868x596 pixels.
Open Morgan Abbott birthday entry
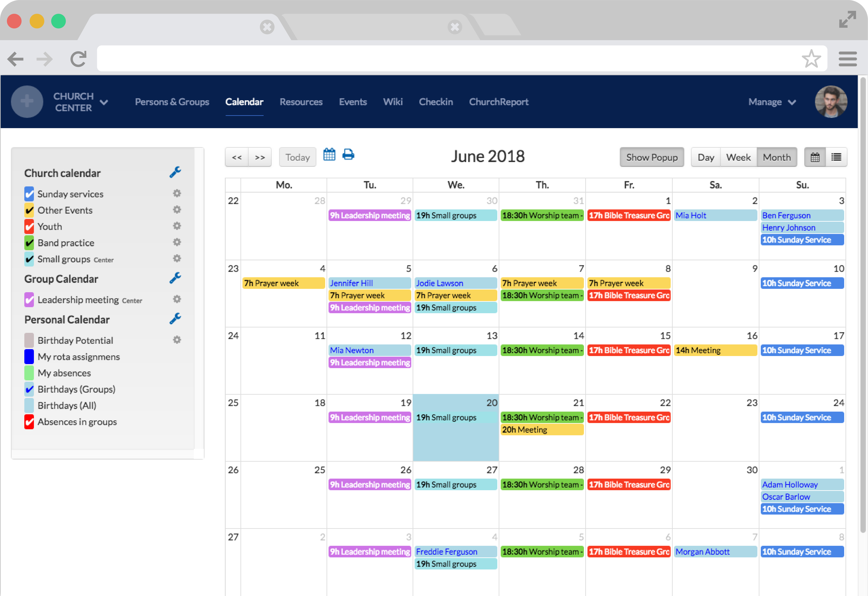715,551
